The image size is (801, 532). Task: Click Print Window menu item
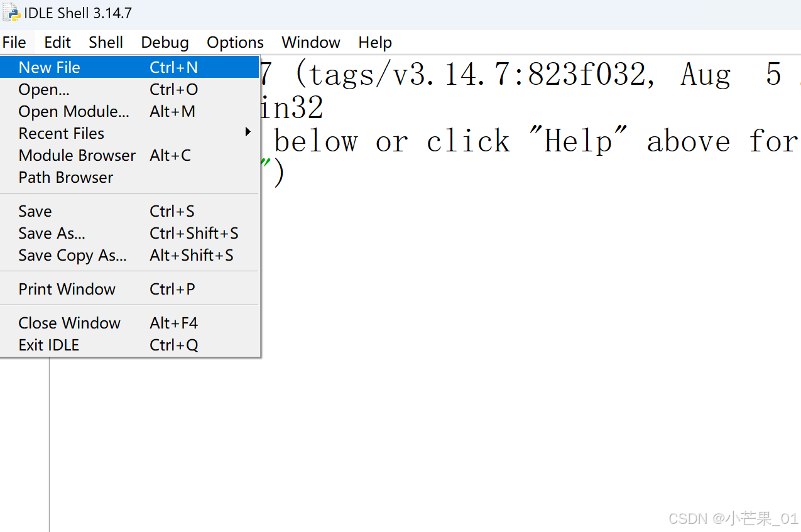pyautogui.click(x=129, y=289)
